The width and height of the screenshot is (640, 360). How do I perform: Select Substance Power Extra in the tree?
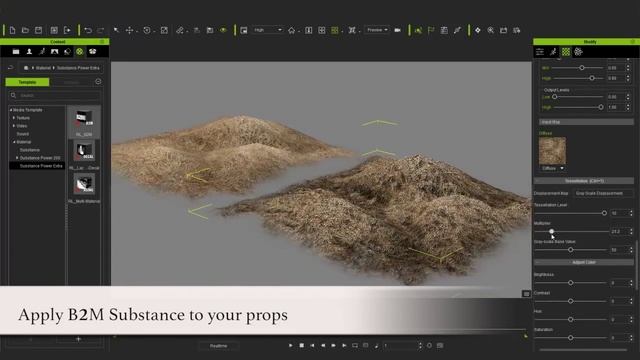pyautogui.click(x=41, y=166)
